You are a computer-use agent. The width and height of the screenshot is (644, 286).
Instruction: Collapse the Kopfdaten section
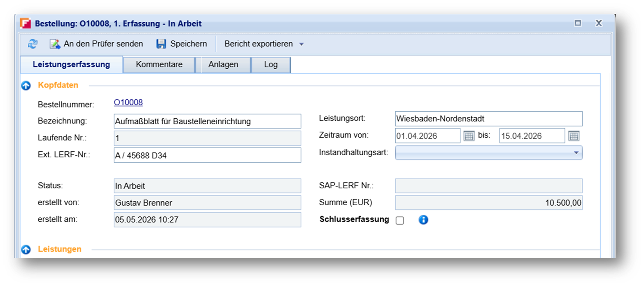[x=26, y=86]
